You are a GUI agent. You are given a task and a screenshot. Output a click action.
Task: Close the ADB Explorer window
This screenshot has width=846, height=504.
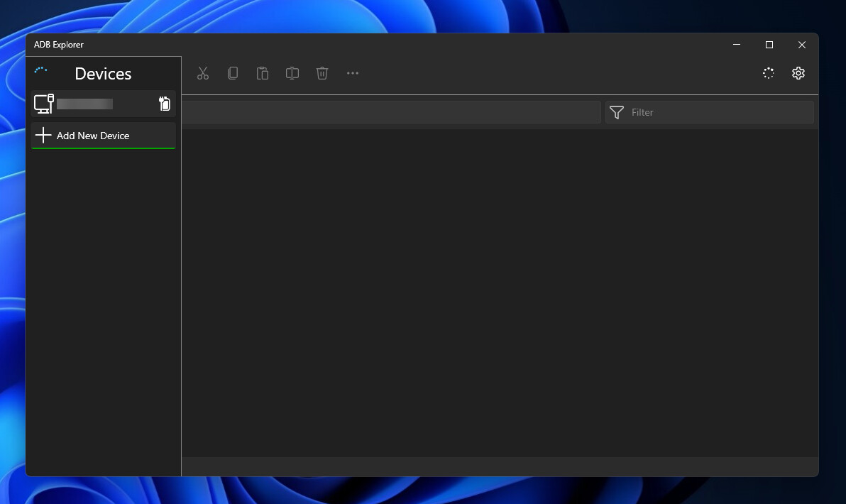tap(802, 45)
